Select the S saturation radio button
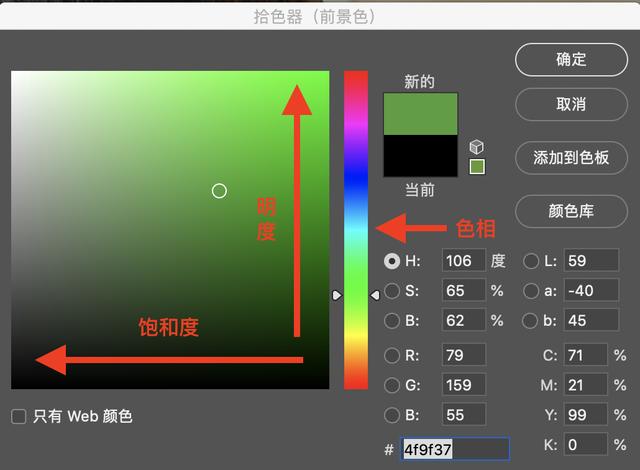Screen dimensions: 640x470 (392, 291)
